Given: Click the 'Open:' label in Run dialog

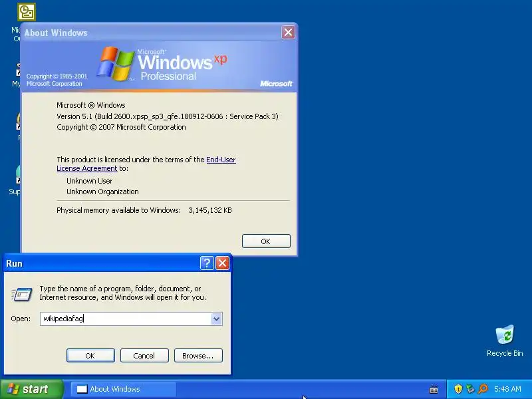Looking at the screenshot, I should click(x=21, y=319).
